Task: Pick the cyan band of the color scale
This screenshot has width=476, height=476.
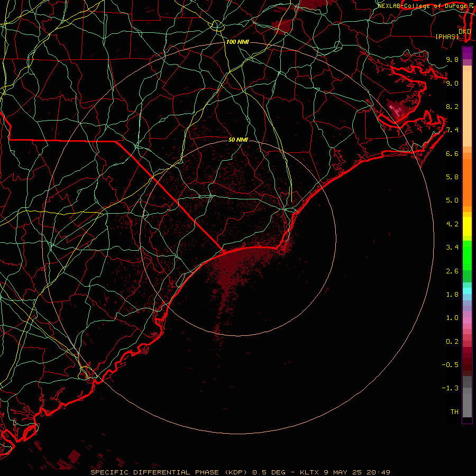Action: [x=467, y=291]
